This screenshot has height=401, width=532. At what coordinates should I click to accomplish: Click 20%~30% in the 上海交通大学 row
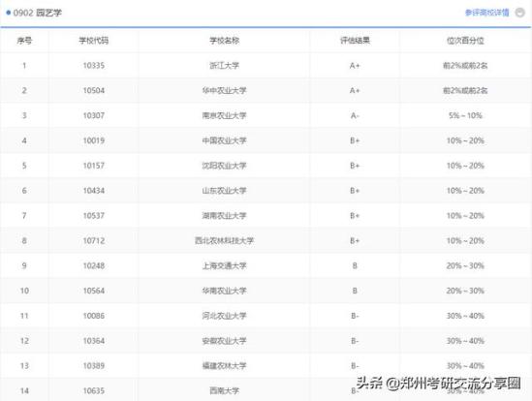pyautogui.click(x=465, y=266)
